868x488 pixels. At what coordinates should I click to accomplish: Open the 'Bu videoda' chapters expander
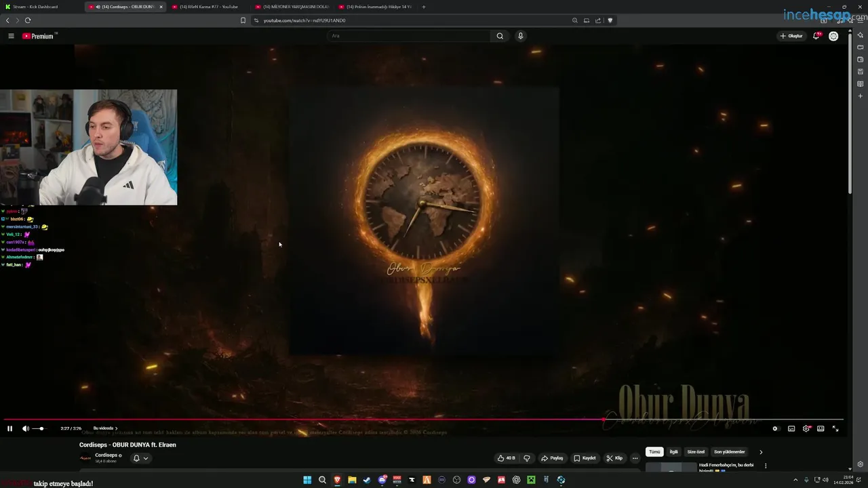[x=105, y=428]
